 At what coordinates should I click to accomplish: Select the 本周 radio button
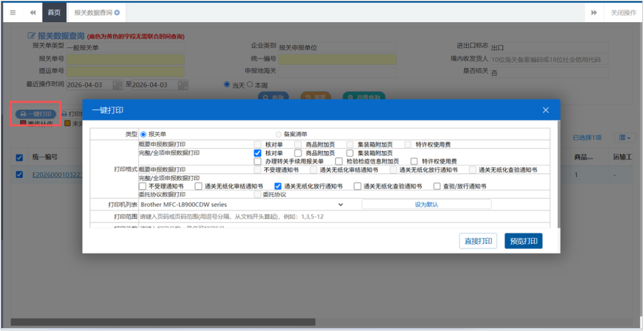pos(250,85)
